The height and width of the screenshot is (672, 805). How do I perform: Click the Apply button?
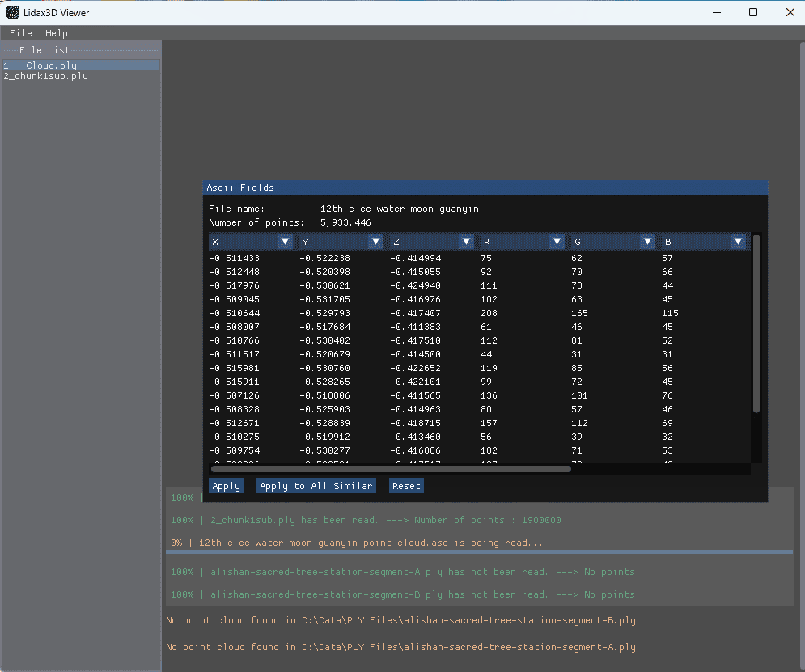click(226, 486)
